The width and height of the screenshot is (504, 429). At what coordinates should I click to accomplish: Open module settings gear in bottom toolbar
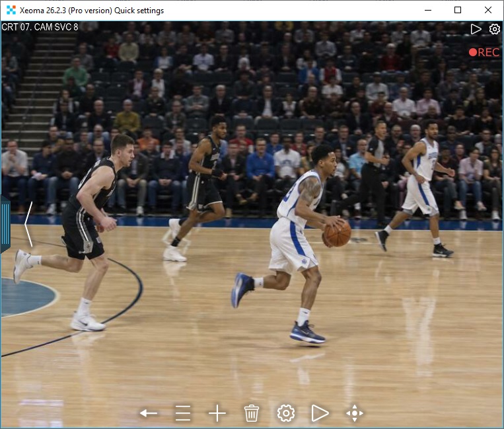pyautogui.click(x=286, y=413)
